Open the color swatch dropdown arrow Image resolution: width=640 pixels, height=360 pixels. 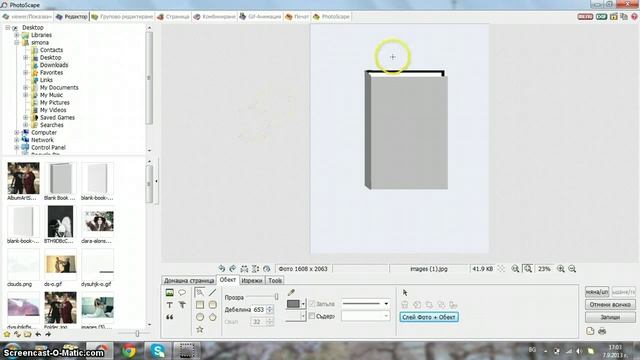pos(303,304)
